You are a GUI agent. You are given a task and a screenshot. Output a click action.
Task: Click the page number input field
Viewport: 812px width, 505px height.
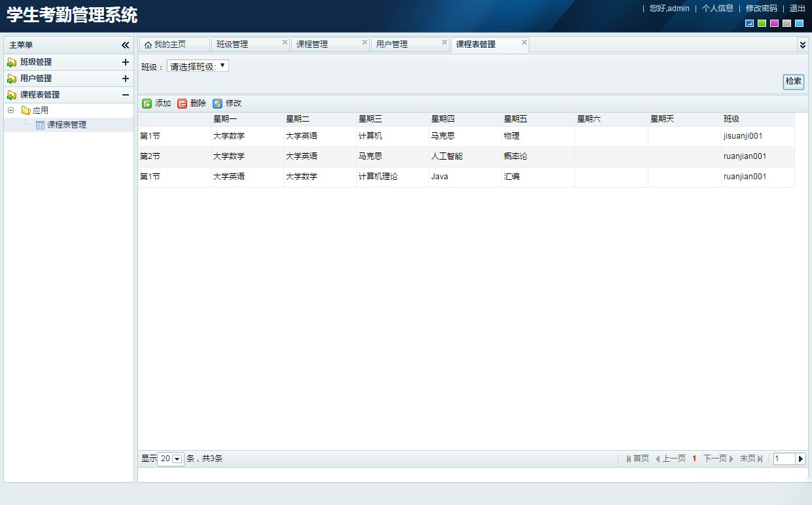tap(784, 459)
